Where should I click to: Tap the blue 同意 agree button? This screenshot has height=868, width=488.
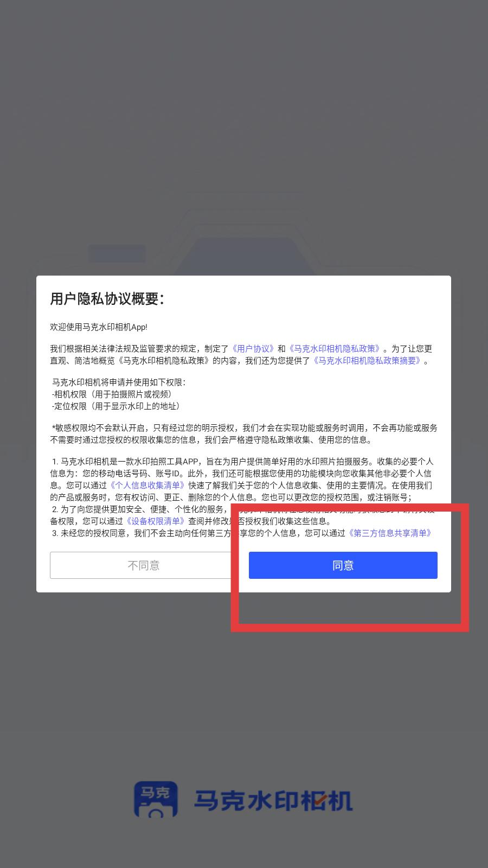tap(343, 565)
